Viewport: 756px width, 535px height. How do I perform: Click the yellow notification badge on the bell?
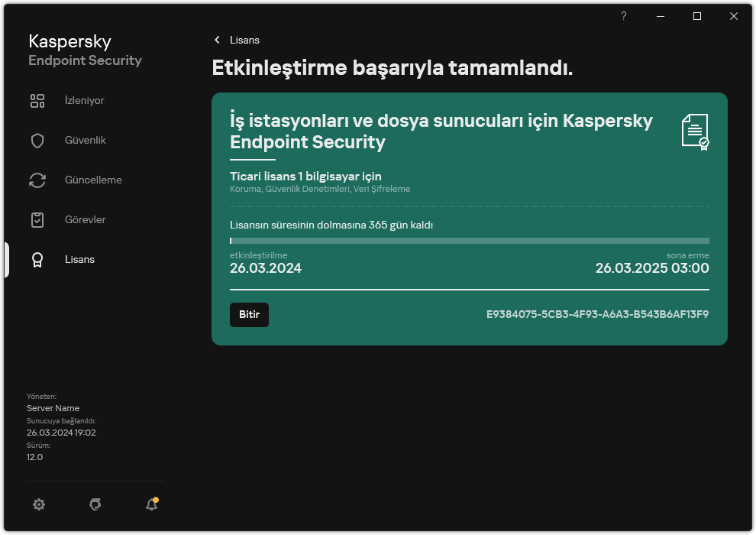tap(157, 498)
